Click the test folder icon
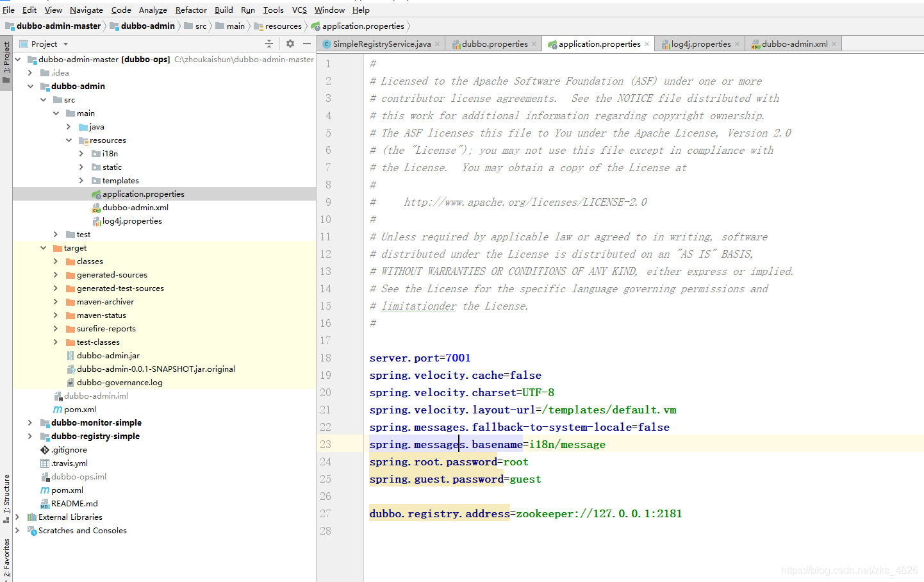Image resolution: width=924 pixels, height=582 pixels. coord(70,234)
